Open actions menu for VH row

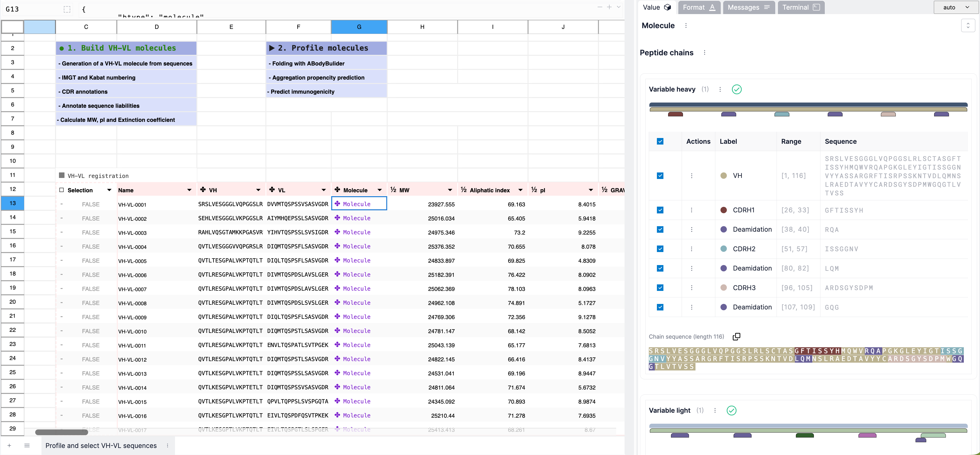(691, 176)
